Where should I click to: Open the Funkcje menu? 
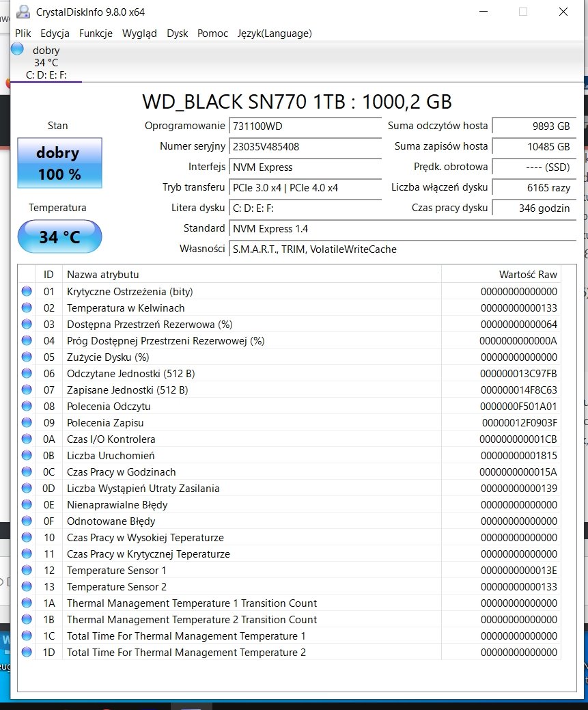pos(96,33)
